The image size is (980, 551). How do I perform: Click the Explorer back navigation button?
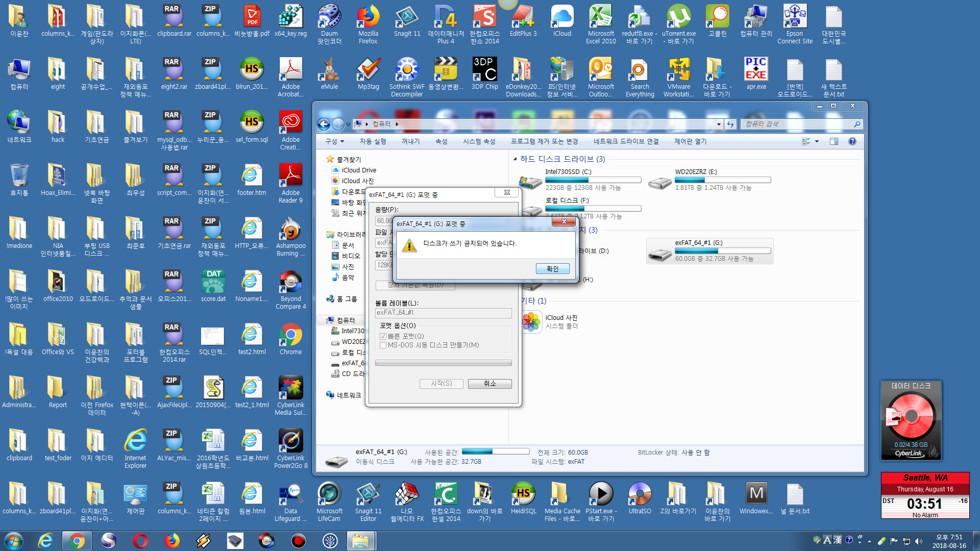coord(324,124)
